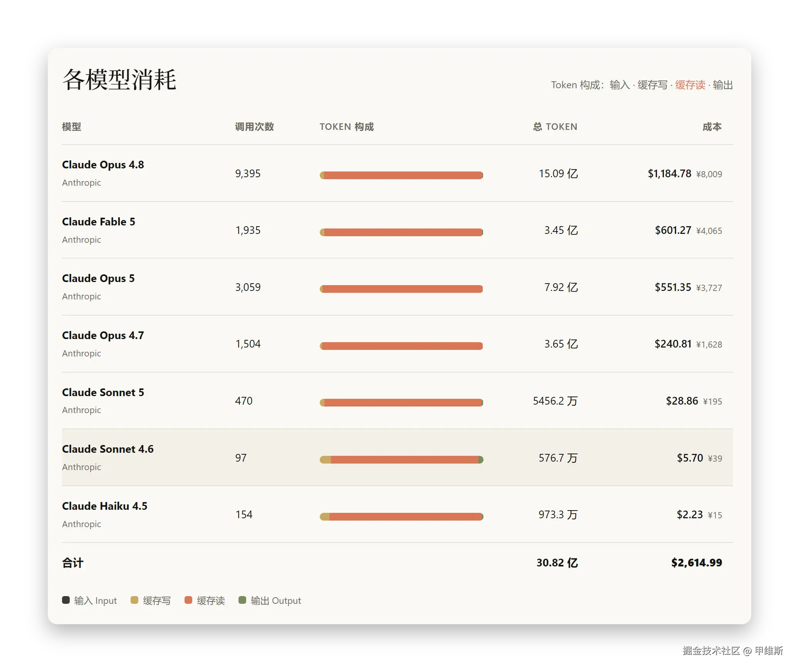Click the 3,059 call count value

pos(248,287)
